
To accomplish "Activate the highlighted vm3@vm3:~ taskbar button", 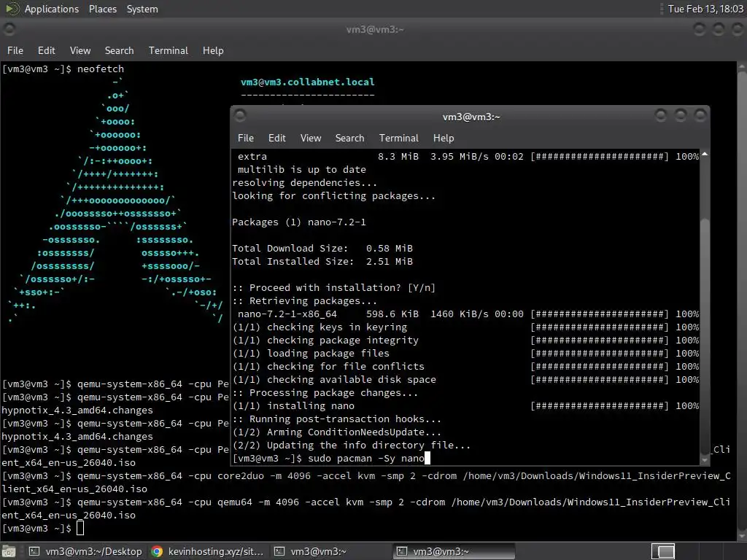I will coord(454,551).
